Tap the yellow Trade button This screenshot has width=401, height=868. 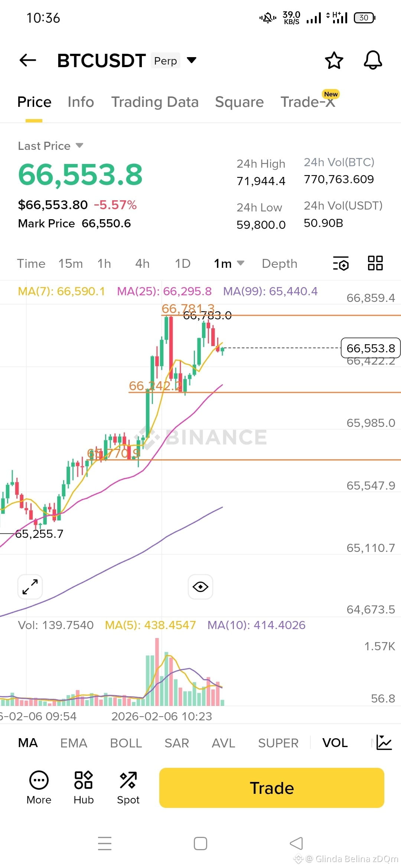pos(272,788)
